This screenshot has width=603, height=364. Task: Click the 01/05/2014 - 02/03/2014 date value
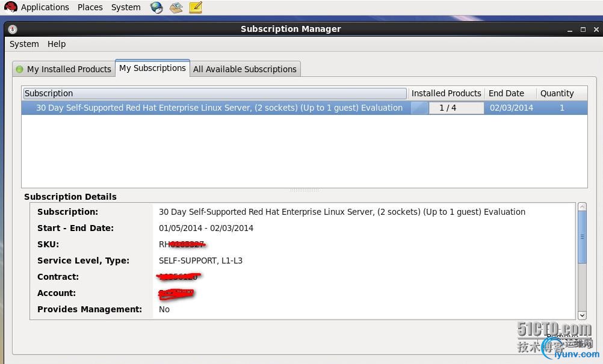206,228
